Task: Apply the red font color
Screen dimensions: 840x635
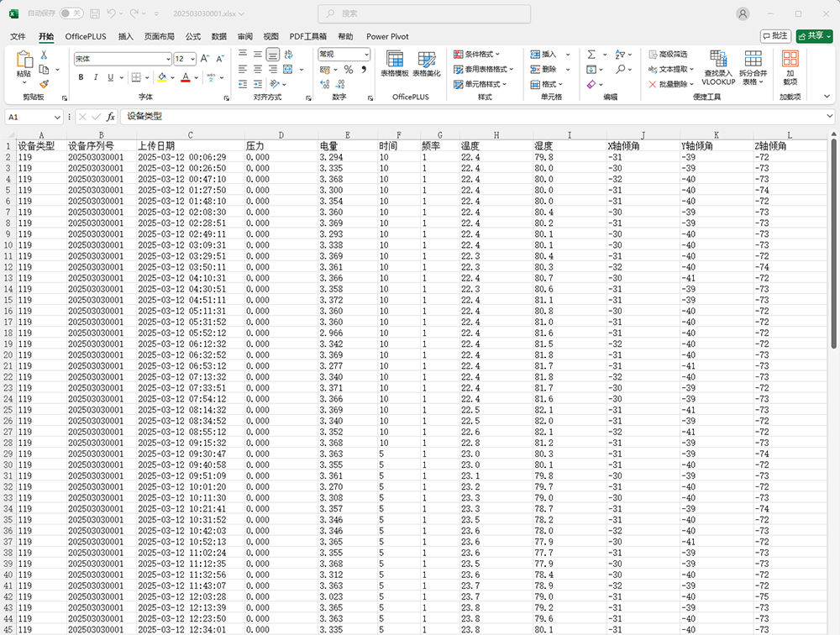Action: point(186,77)
